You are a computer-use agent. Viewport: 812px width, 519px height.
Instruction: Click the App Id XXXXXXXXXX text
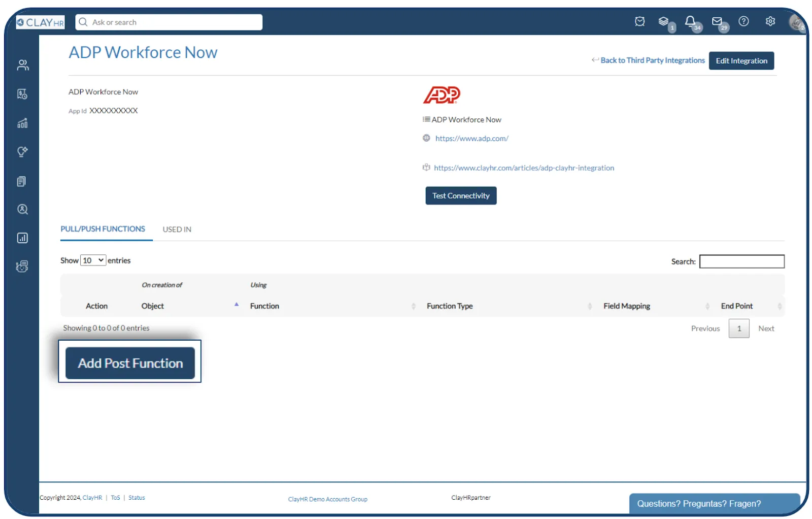tap(103, 111)
